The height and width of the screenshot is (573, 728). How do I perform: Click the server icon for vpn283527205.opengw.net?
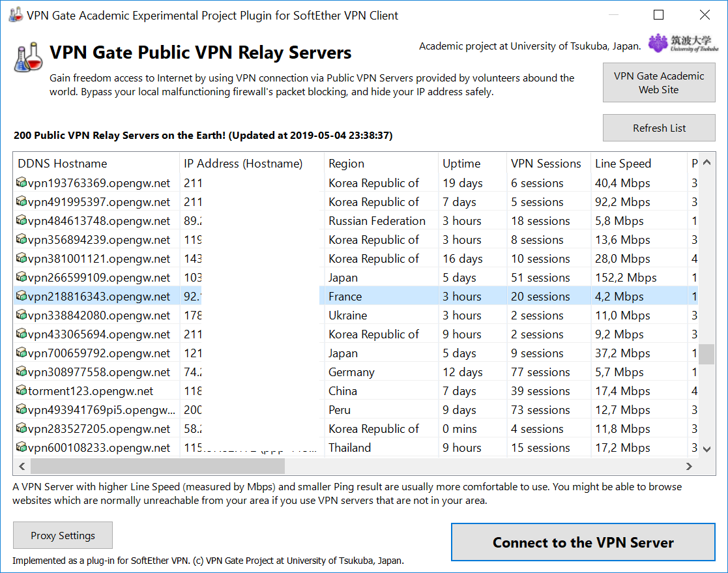pos(22,428)
